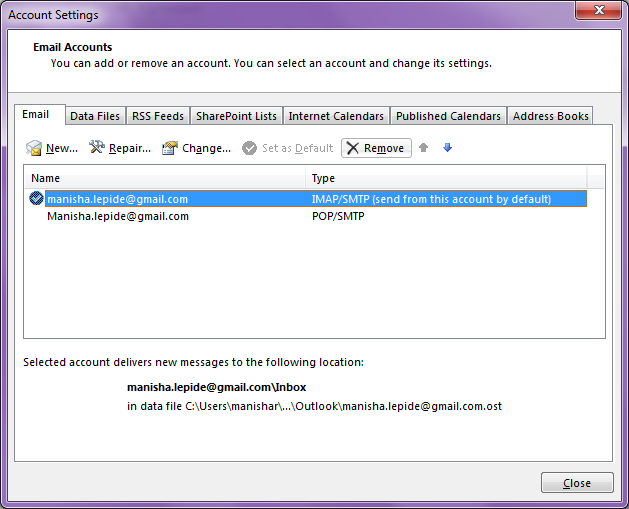
Task: Click the New account envelope icon
Action: click(x=34, y=148)
